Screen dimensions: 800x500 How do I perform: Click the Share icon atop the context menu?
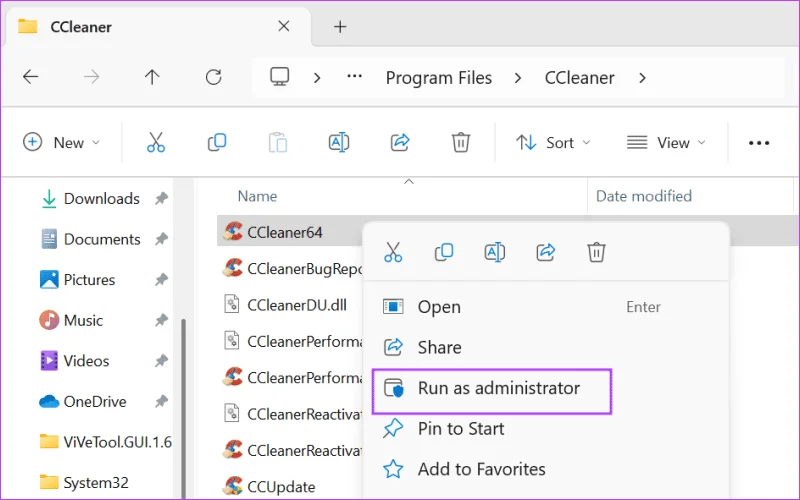click(545, 252)
